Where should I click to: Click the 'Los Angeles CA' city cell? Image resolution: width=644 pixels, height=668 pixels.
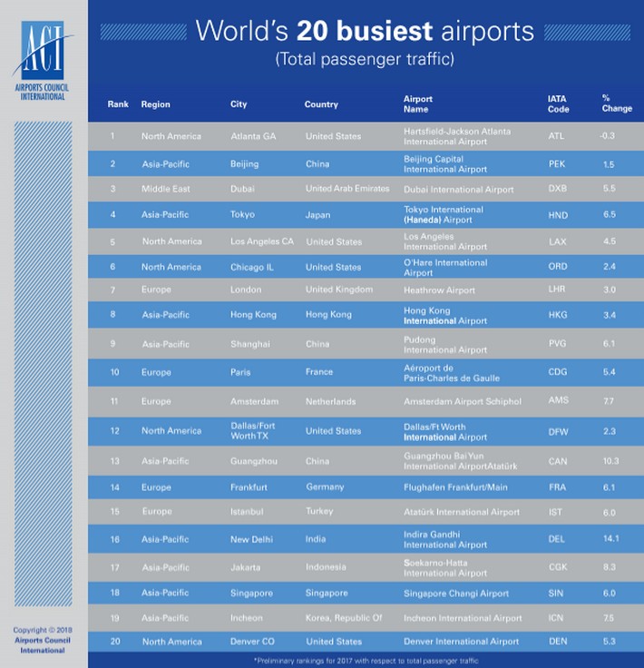coord(262,241)
